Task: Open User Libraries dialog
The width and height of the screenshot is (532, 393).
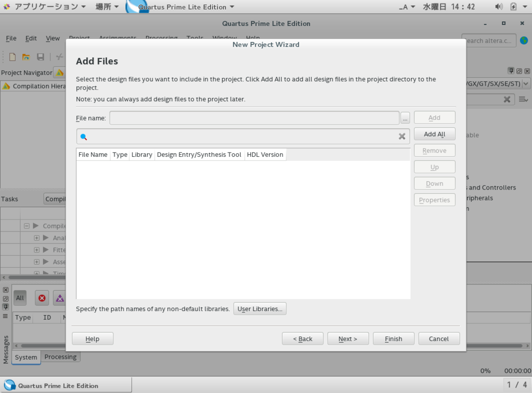Action: (260, 309)
